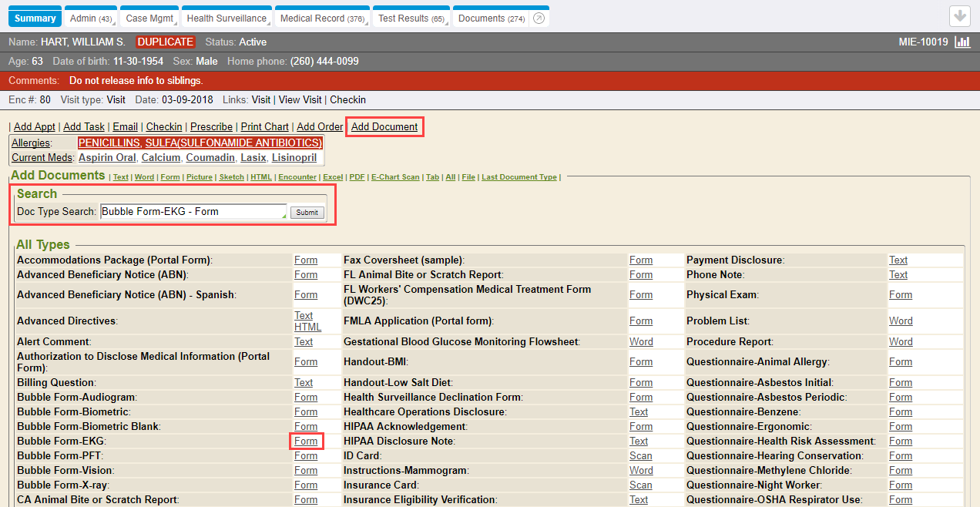The height and width of the screenshot is (507, 980).
Task: Open the Scan link for Insurance Card
Action: (640, 485)
